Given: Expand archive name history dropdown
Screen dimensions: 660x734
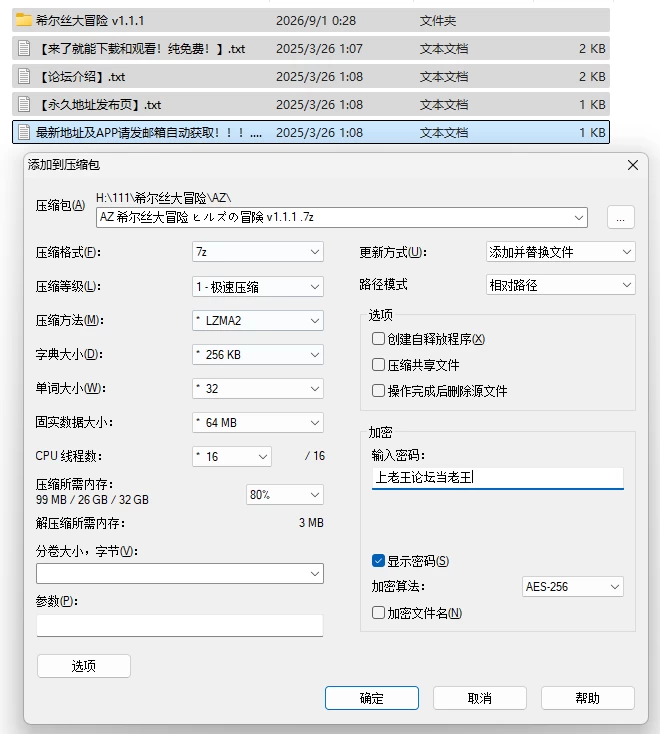Looking at the screenshot, I should click(x=579, y=218).
